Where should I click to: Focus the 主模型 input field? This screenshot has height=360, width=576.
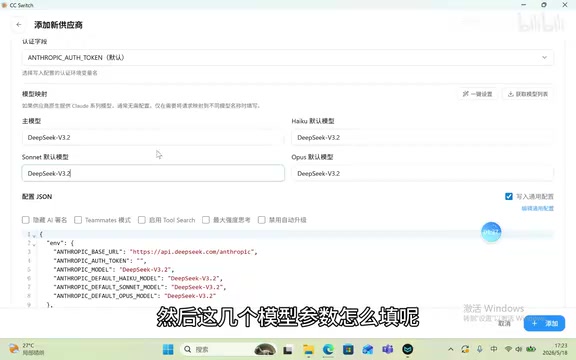(153, 138)
